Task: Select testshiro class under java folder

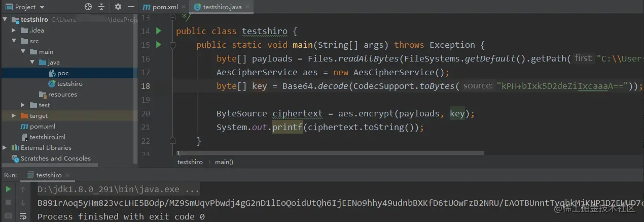Action: (x=64, y=84)
